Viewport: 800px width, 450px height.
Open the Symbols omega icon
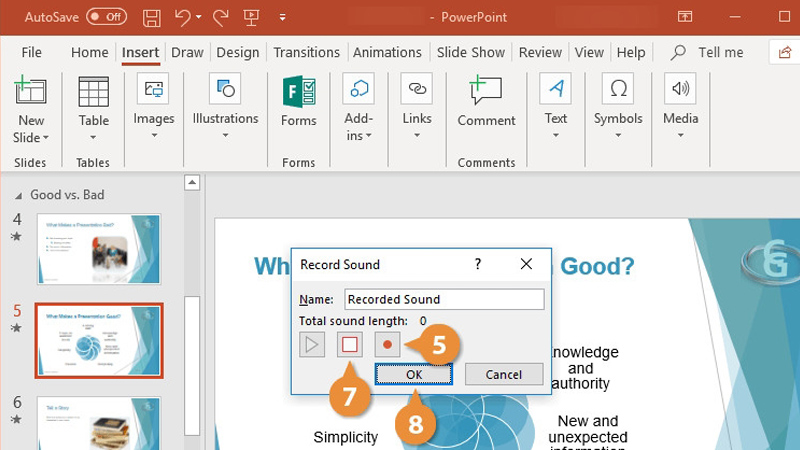618,89
